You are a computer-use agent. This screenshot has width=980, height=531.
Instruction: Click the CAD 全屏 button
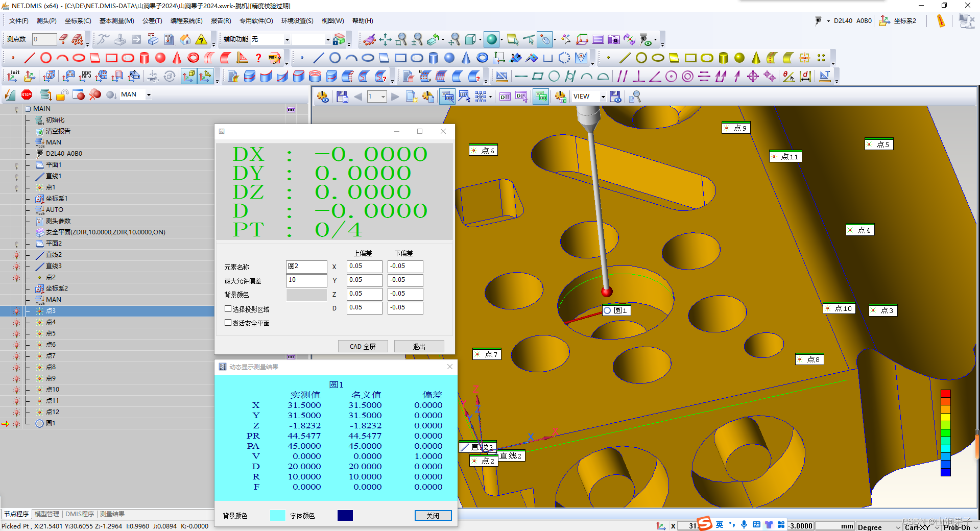(x=363, y=346)
